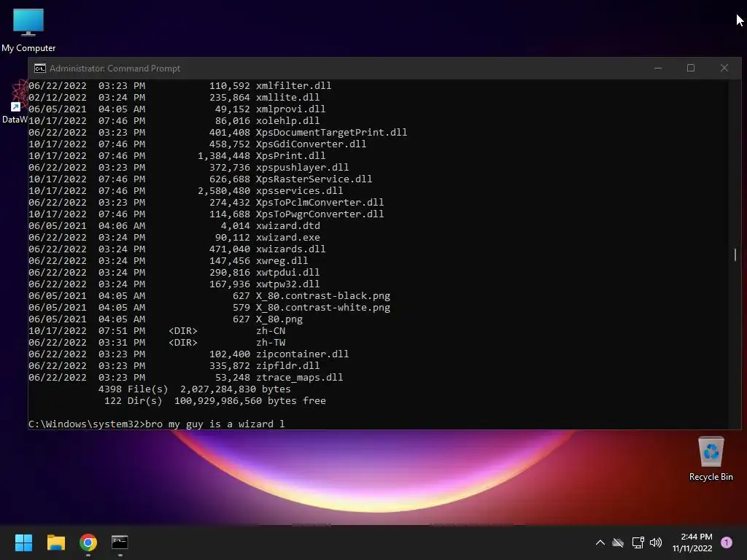747x560 pixels.
Task: Close the Administrator Command Prompt window
Action: click(724, 68)
